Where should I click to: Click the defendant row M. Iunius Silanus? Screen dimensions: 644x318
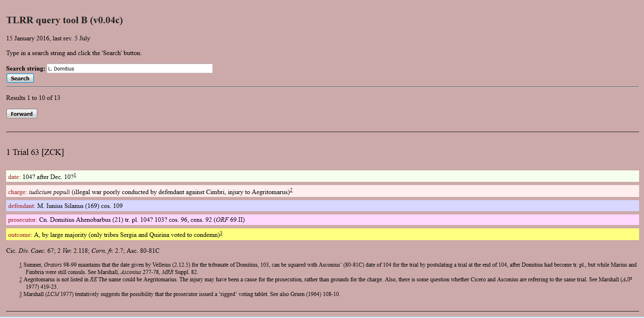pyautogui.click(x=322, y=206)
